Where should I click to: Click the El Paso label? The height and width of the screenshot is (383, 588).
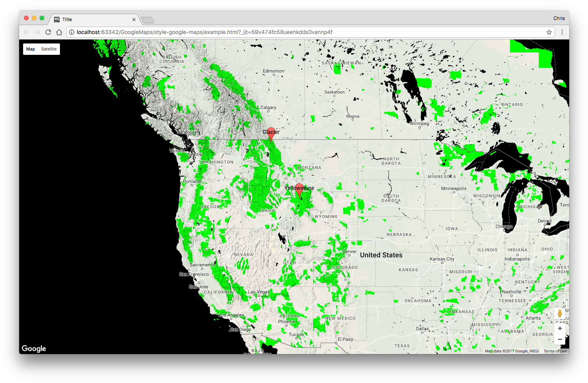pos(345,339)
